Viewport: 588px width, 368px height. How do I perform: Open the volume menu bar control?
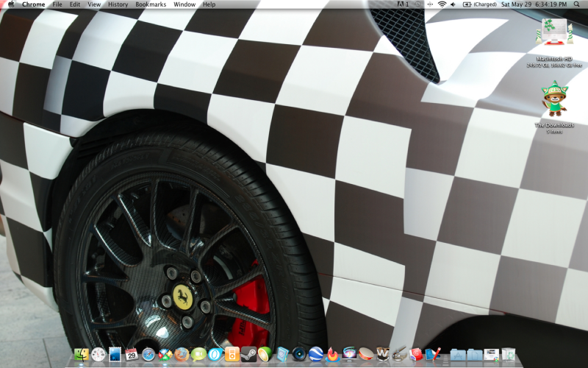pos(453,4)
